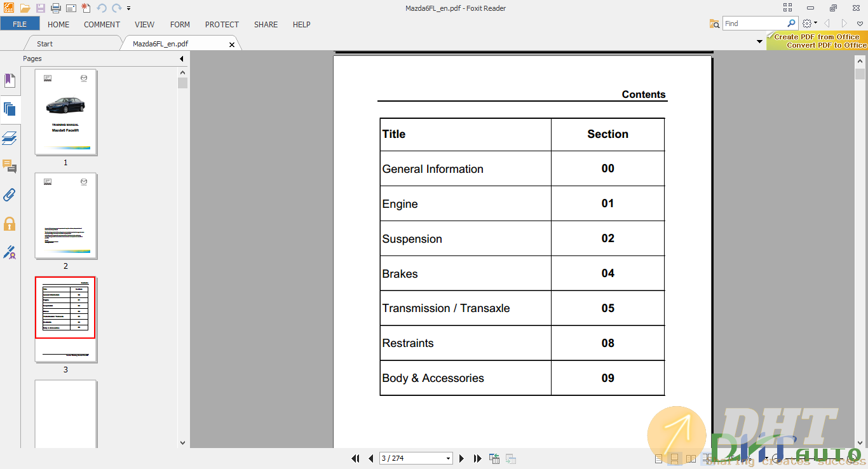Save the document using the floppy icon
Image resolution: width=868 pixels, height=469 pixels.
click(x=41, y=8)
